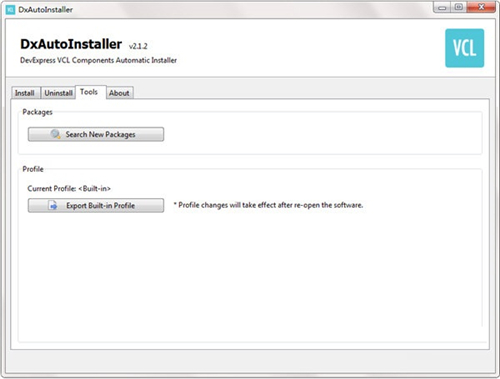The width and height of the screenshot is (500, 379).
Task: Open the About tab
Action: (119, 93)
